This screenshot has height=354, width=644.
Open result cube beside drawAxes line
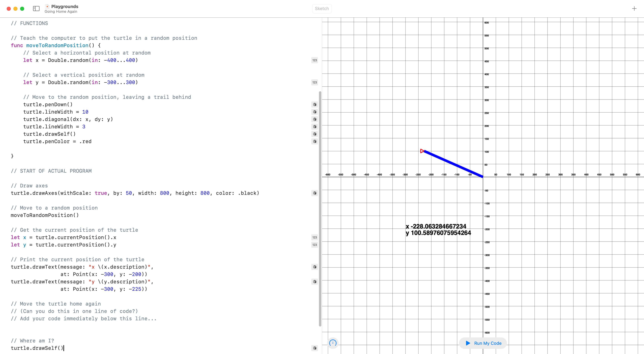tap(314, 193)
